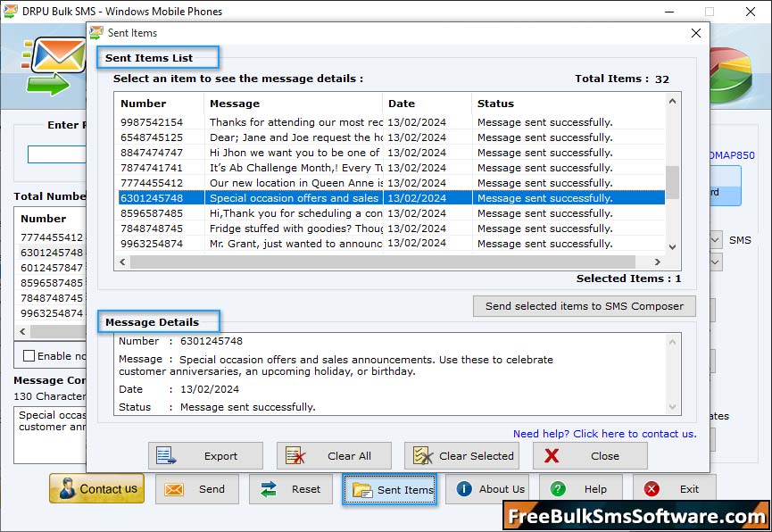Click Reset arrows button
Image resolution: width=772 pixels, height=532 pixels.
point(291,489)
